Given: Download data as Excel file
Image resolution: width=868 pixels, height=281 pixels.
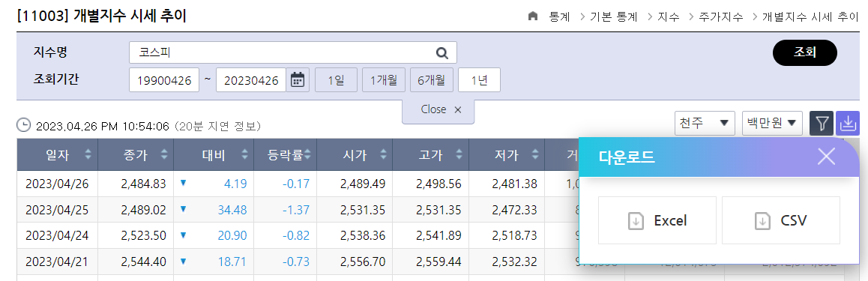Looking at the screenshot, I should (x=657, y=221).
